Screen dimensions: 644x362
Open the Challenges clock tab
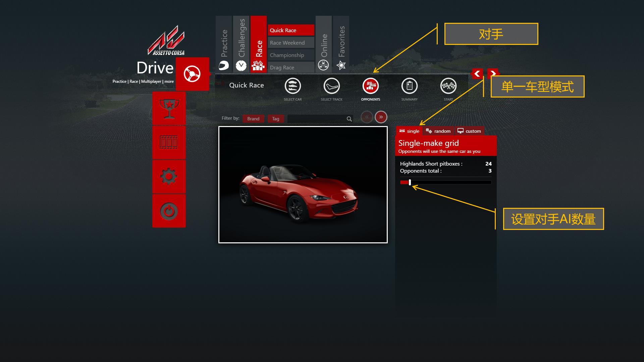(x=241, y=44)
